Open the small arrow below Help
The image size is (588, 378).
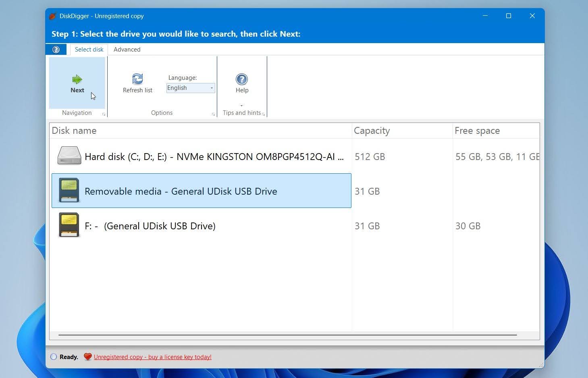241,106
